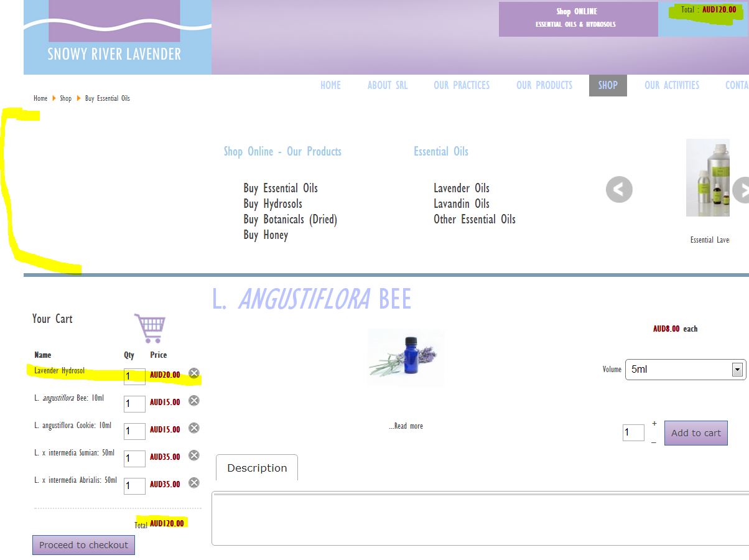This screenshot has height=560, width=749.
Task: Click the header Total AUD120.00
Action: point(709,10)
